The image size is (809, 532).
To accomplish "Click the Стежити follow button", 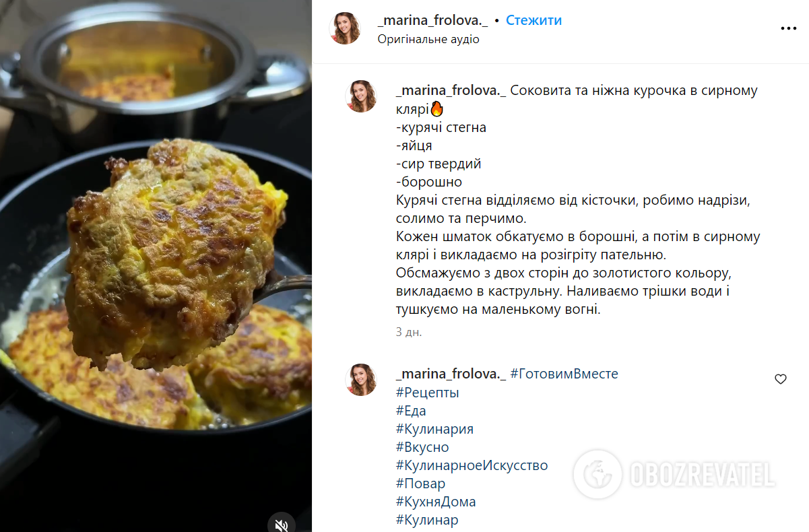I will [x=533, y=21].
